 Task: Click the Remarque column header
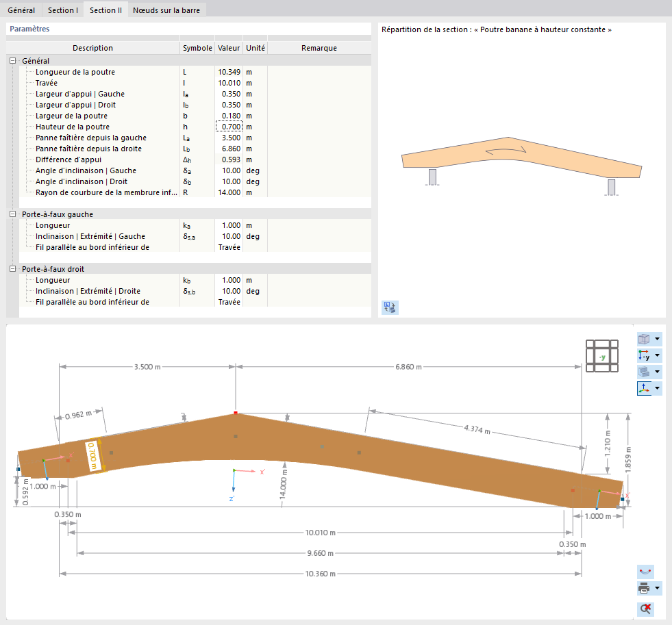pyautogui.click(x=319, y=48)
